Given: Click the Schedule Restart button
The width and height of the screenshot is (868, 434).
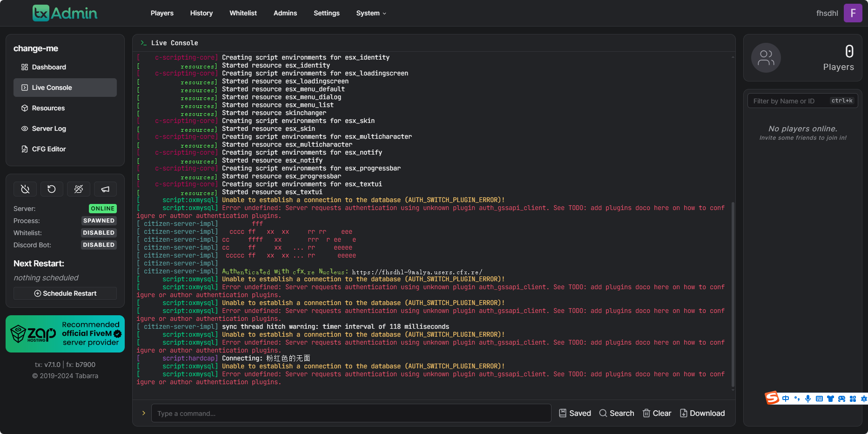Looking at the screenshot, I should [65, 293].
